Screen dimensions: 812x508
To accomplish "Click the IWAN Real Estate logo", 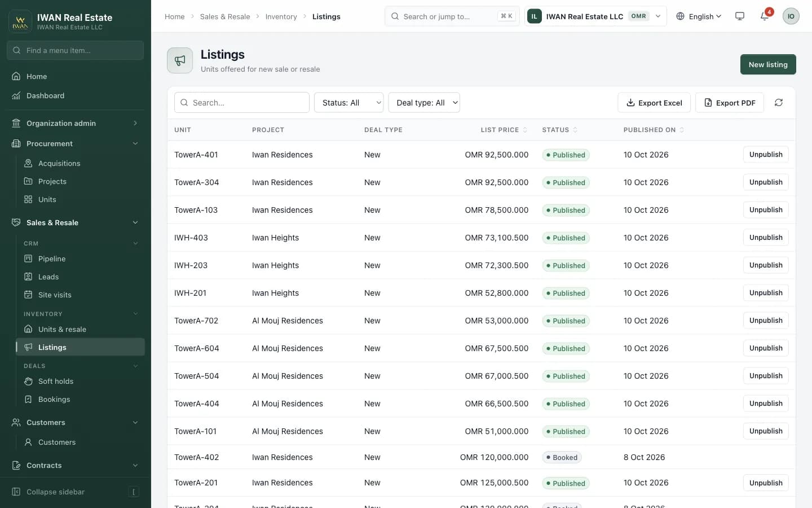I will click(x=20, y=21).
